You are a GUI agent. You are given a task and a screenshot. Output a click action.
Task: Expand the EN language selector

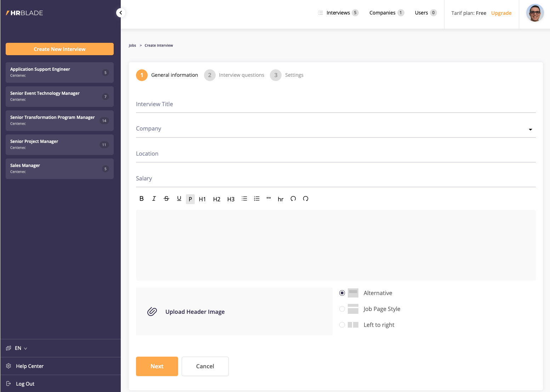[21, 348]
